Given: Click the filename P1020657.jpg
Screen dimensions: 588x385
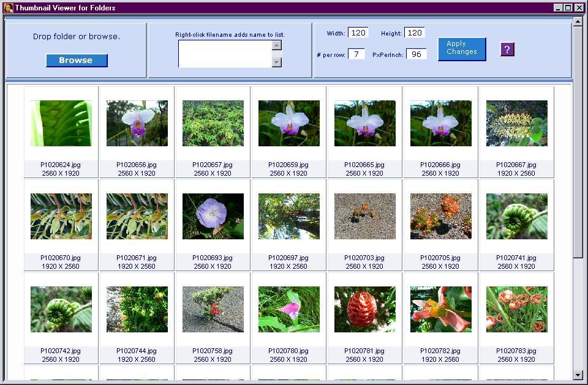Looking at the screenshot, I should [213, 165].
